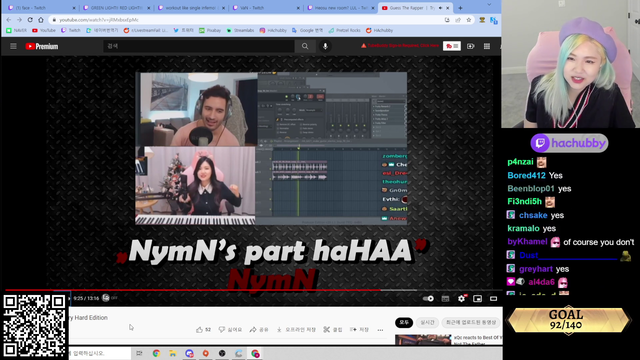The height and width of the screenshot is (360, 640).
Task: Switch to Heosu new room tab
Action: pos(340,8)
